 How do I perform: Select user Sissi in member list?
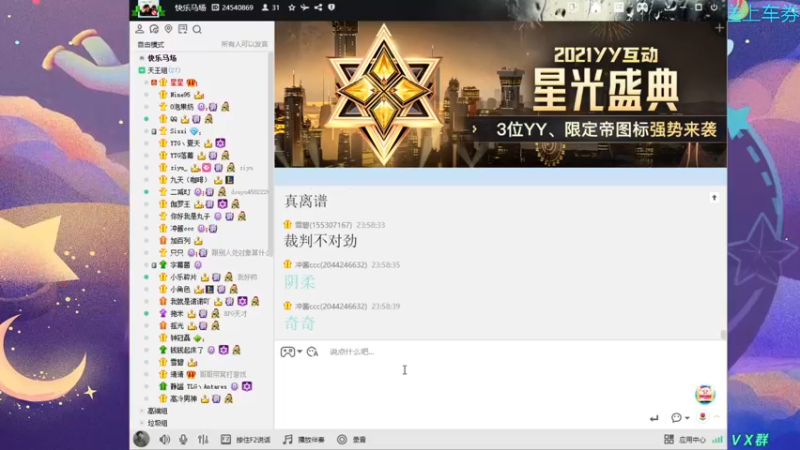178,131
